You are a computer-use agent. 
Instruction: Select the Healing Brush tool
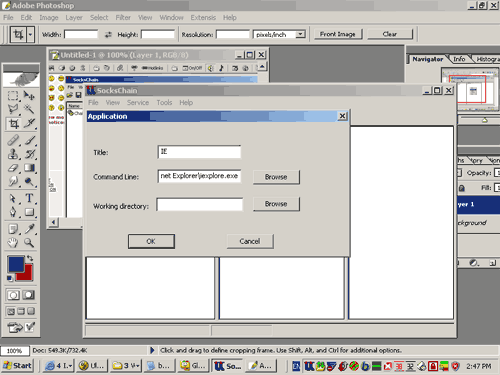pyautogui.click(x=13, y=140)
